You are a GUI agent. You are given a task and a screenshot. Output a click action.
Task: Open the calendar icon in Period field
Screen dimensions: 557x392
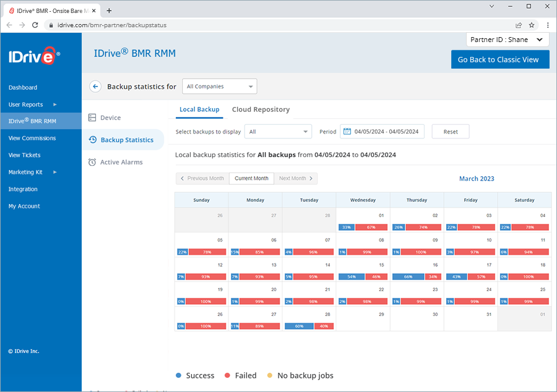point(347,132)
